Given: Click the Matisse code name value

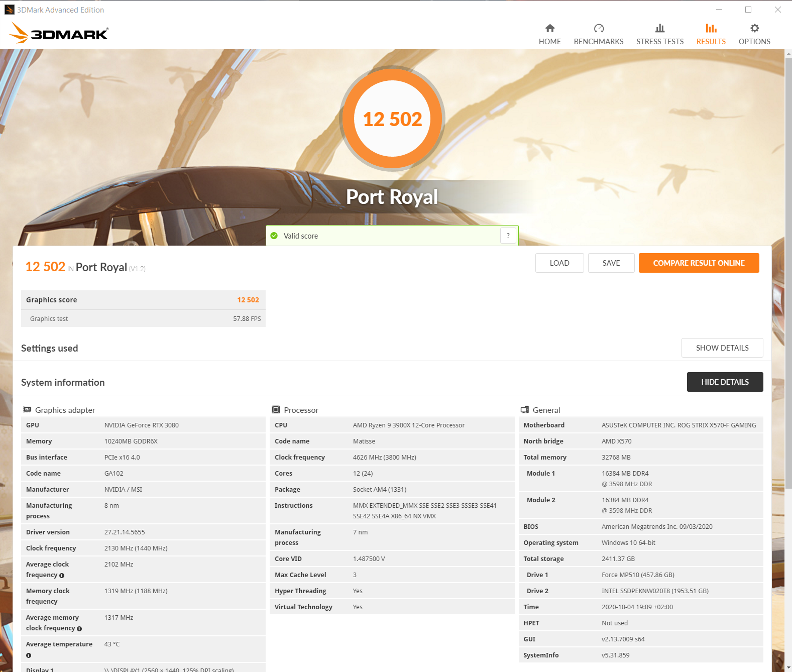Looking at the screenshot, I should pyautogui.click(x=364, y=441).
